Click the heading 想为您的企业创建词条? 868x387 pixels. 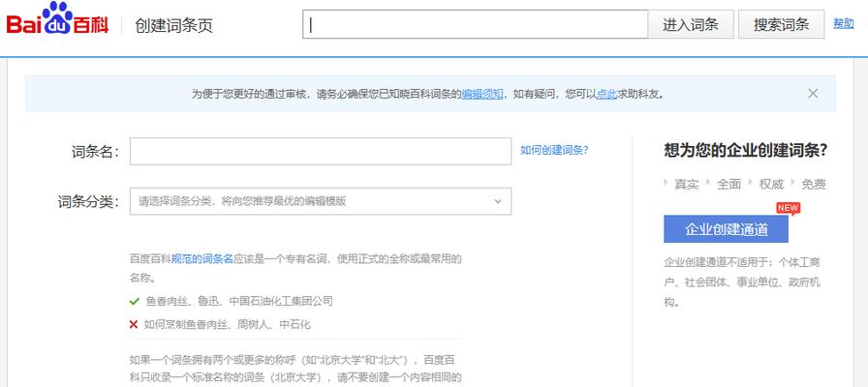745,150
